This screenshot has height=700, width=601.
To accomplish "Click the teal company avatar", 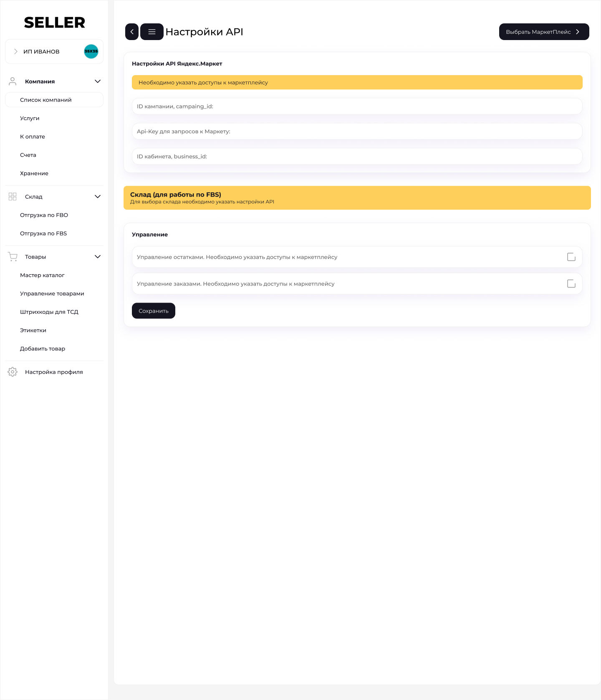I will [x=91, y=51].
